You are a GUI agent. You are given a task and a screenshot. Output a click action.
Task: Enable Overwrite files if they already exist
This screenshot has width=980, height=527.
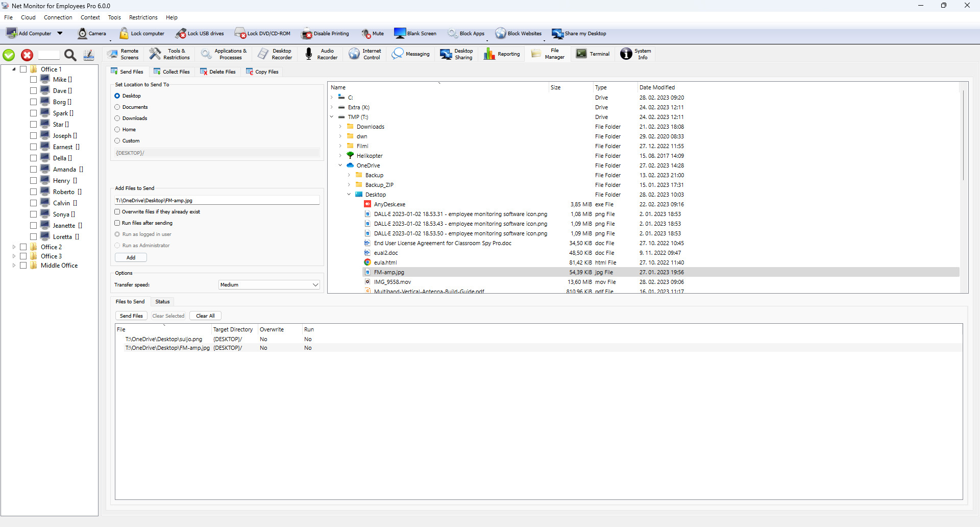[x=117, y=212]
